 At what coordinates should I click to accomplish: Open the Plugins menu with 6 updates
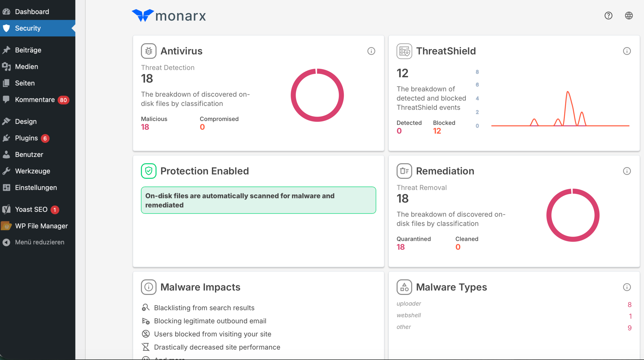(x=26, y=138)
